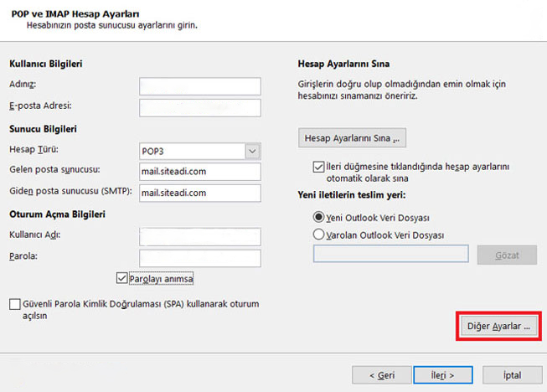Click the Giden posta sunucusu (SMTP) field
The image size is (547, 392).
(199, 193)
